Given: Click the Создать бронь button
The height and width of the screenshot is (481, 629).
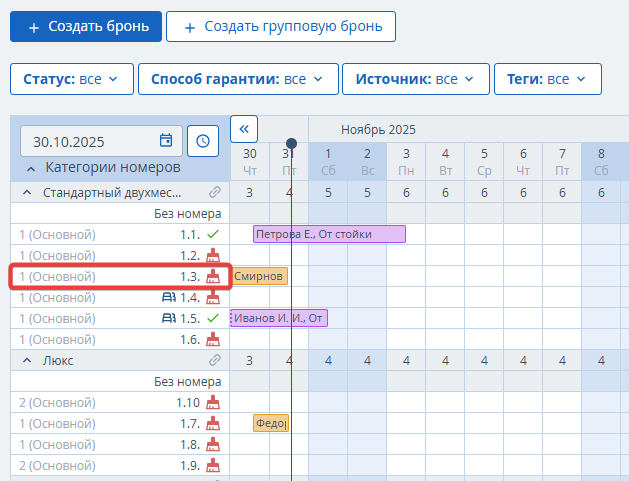Looking at the screenshot, I should [85, 27].
